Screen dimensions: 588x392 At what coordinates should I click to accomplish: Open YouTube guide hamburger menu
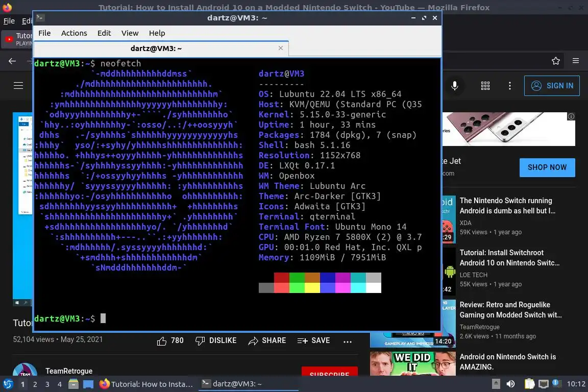(18, 86)
